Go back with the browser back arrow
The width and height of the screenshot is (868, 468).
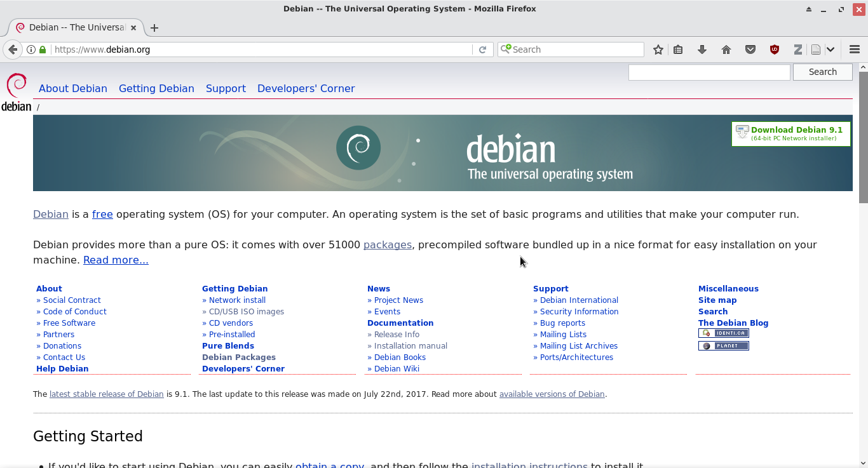(x=13, y=50)
